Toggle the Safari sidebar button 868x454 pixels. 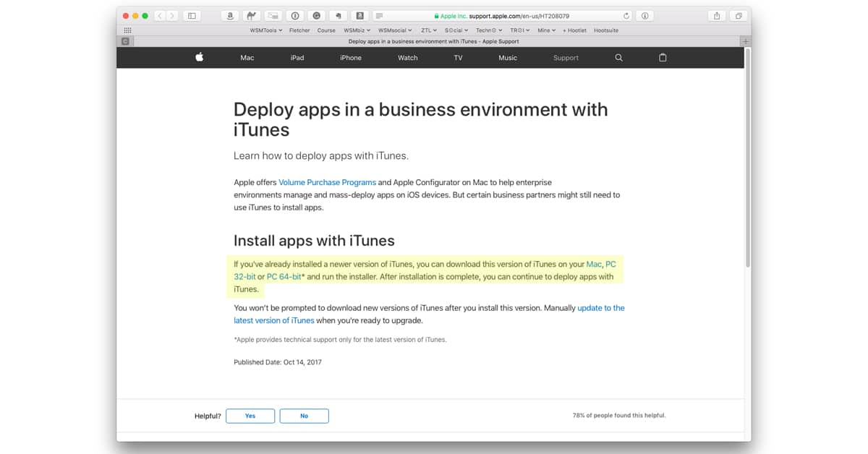[x=192, y=16]
